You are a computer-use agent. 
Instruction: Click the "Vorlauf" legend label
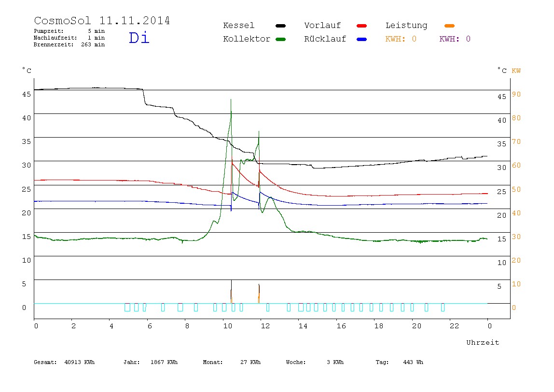[322, 26]
